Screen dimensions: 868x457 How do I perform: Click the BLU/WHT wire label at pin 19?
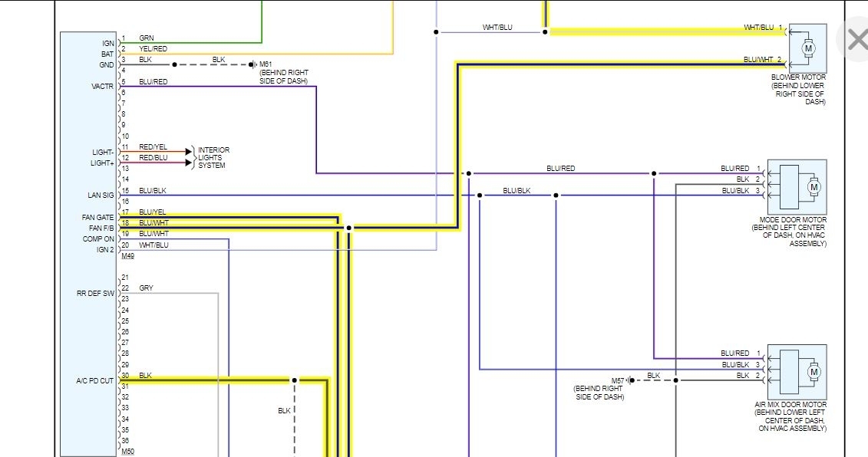pyautogui.click(x=154, y=234)
